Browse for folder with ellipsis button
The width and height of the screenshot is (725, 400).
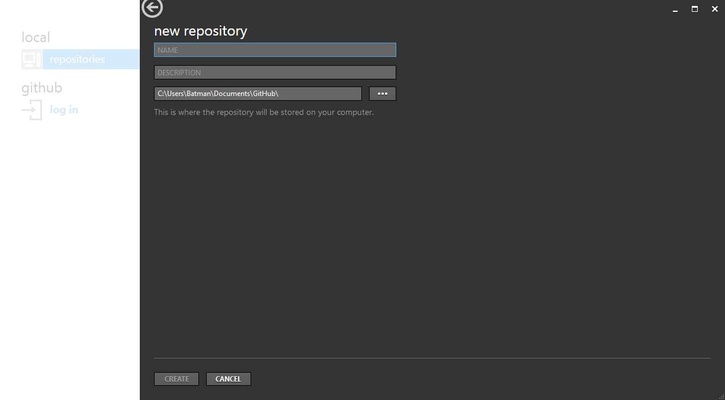click(x=382, y=93)
